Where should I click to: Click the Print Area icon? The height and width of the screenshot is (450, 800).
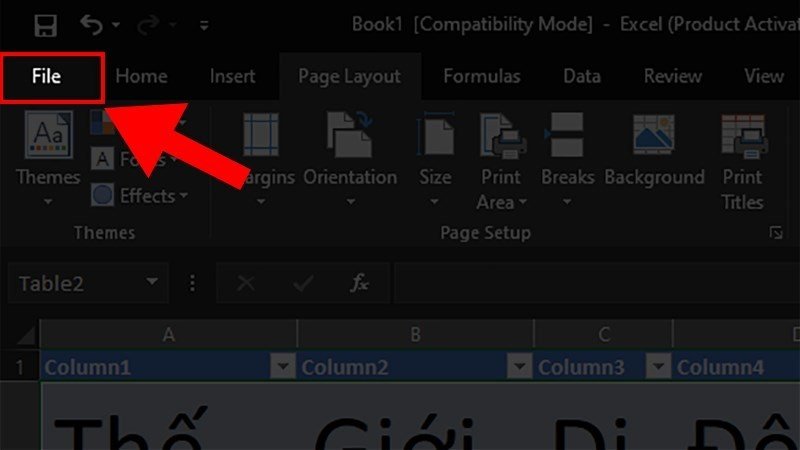tap(501, 135)
